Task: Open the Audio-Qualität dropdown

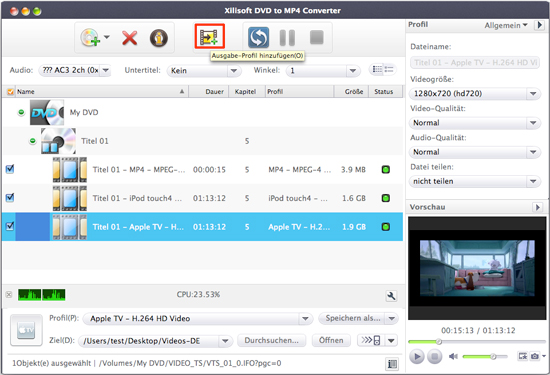Action: pos(475,152)
